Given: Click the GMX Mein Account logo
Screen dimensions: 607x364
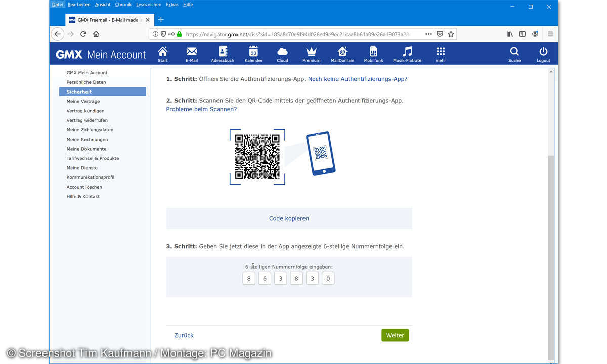Looking at the screenshot, I should coord(101,55).
